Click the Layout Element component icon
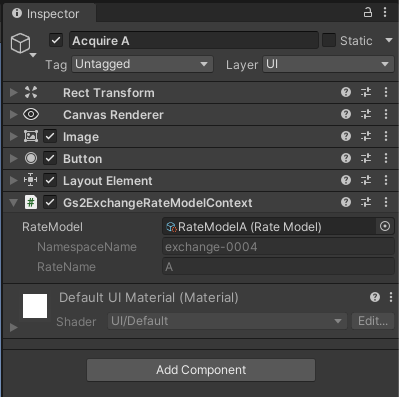The width and height of the screenshot is (399, 397). click(x=30, y=180)
